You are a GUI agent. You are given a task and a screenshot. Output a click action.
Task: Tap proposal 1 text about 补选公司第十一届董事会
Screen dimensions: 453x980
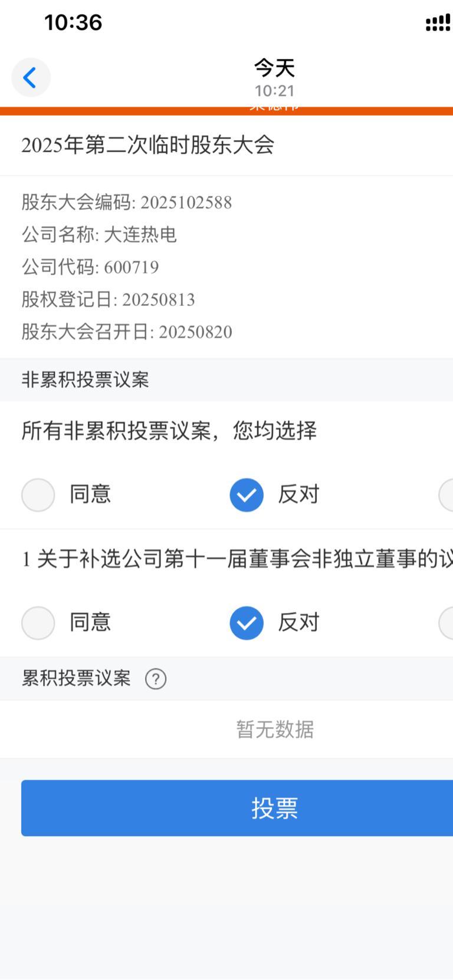pos(238,559)
